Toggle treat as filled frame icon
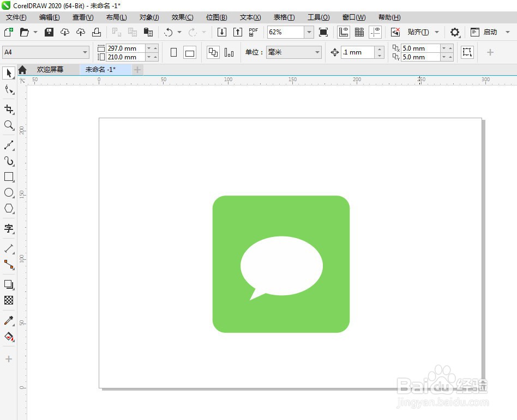This screenshot has height=420, width=517. pyautogui.click(x=467, y=52)
